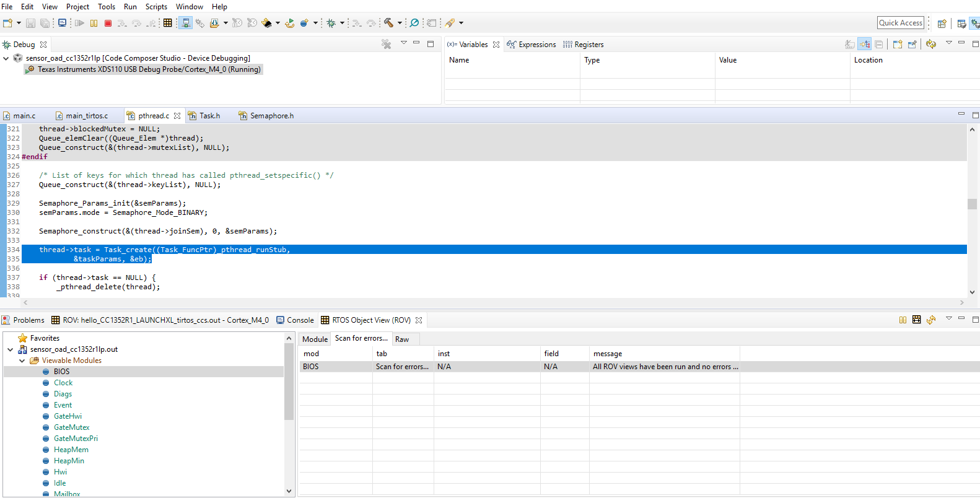
Task: Open the Project menu
Action: click(x=77, y=7)
